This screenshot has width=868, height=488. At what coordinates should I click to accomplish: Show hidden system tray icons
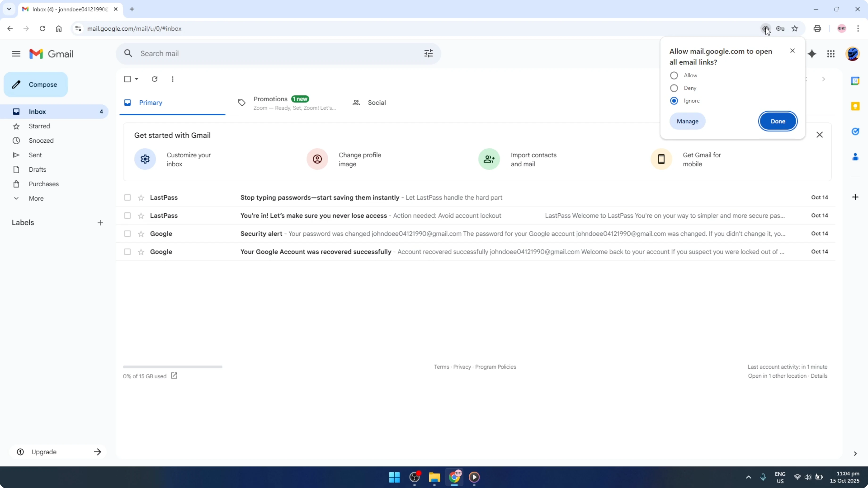pyautogui.click(x=748, y=477)
